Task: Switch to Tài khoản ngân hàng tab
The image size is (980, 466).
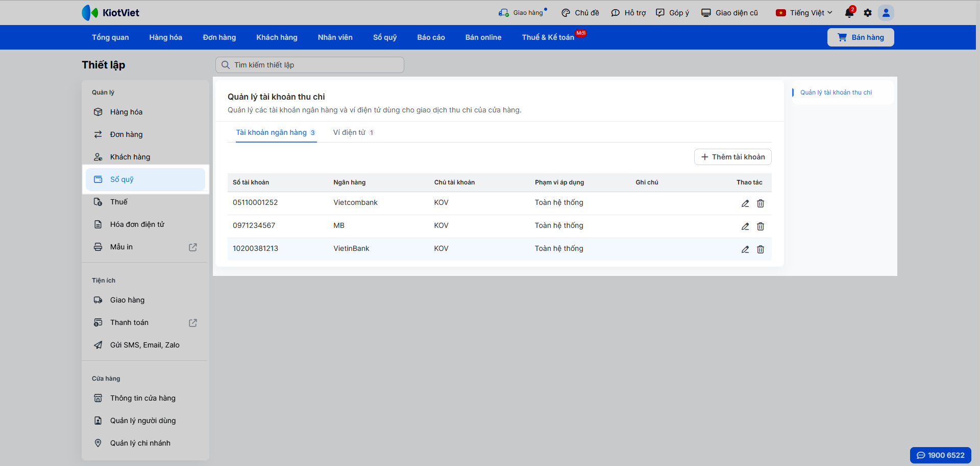Action: pyautogui.click(x=276, y=132)
